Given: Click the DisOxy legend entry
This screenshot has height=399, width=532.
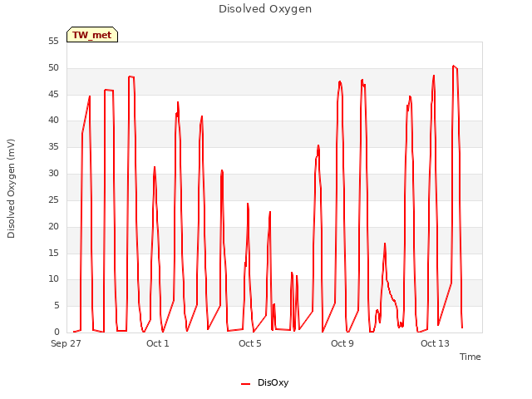Looking at the screenshot, I should point(265,382).
